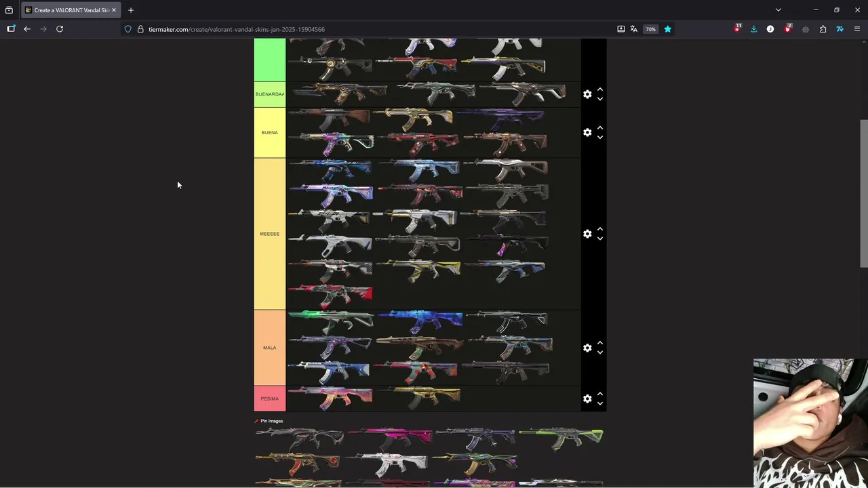This screenshot has width=868, height=488.
Task: Open the Firefox downloads panel
Action: tap(753, 29)
